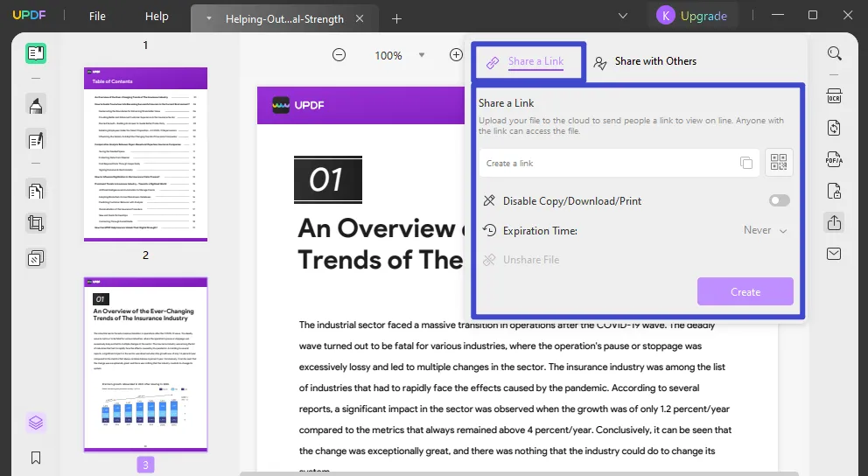Expand the Expiration Time Never dropdown
The height and width of the screenshot is (476, 868).
click(x=766, y=230)
